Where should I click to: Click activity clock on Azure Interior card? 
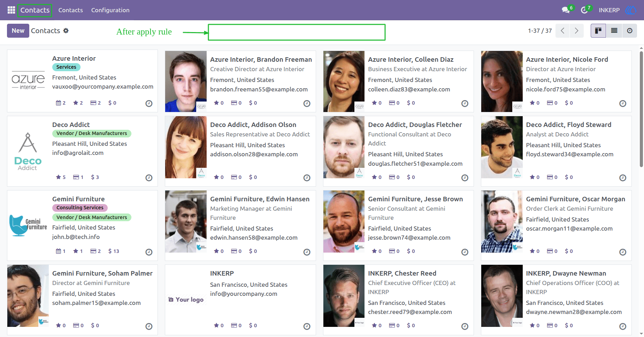[x=149, y=103]
